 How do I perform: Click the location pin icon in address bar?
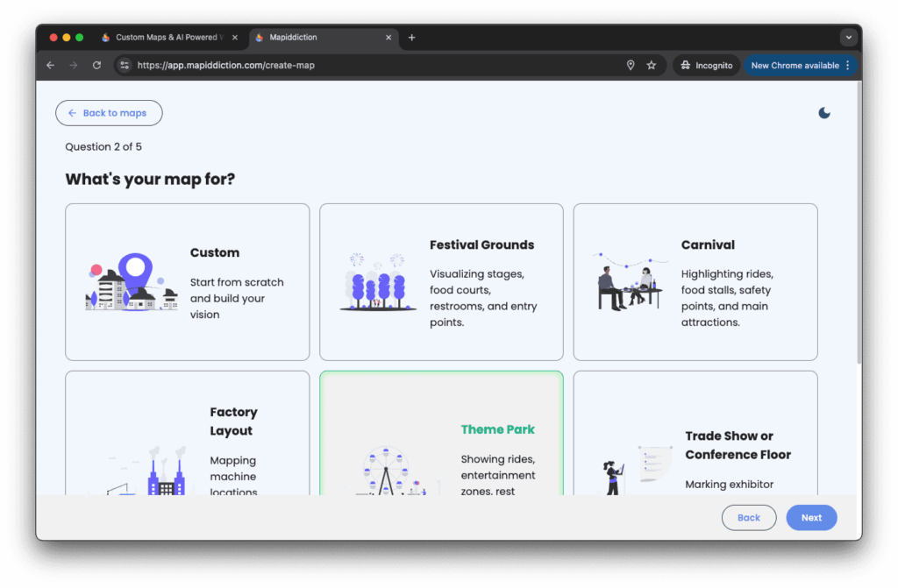point(630,66)
